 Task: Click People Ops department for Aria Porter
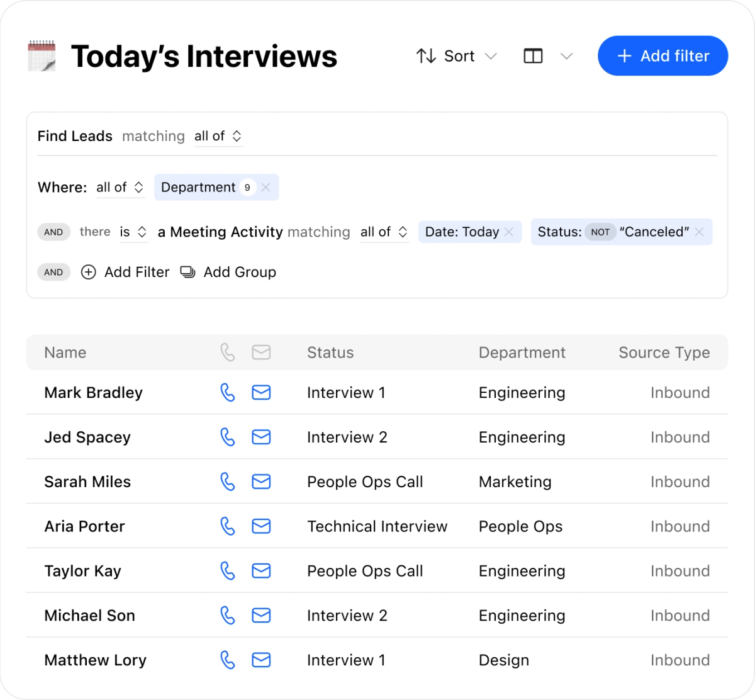(x=521, y=526)
